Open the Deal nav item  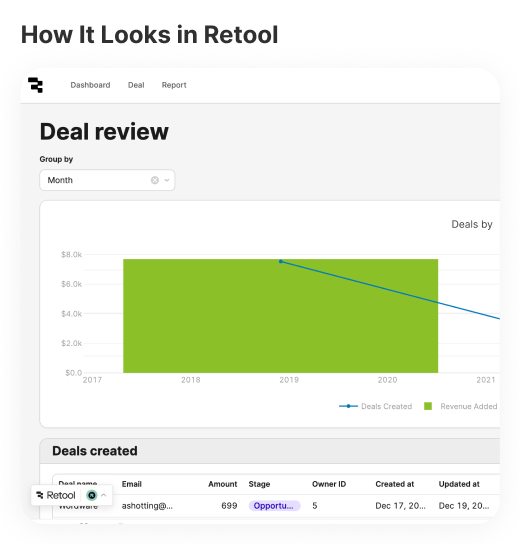pyautogui.click(x=136, y=85)
